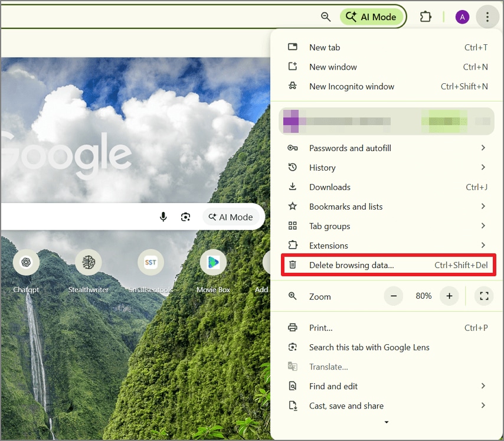Select New tab from the menu
This screenshot has height=441, width=504.
pyautogui.click(x=387, y=47)
